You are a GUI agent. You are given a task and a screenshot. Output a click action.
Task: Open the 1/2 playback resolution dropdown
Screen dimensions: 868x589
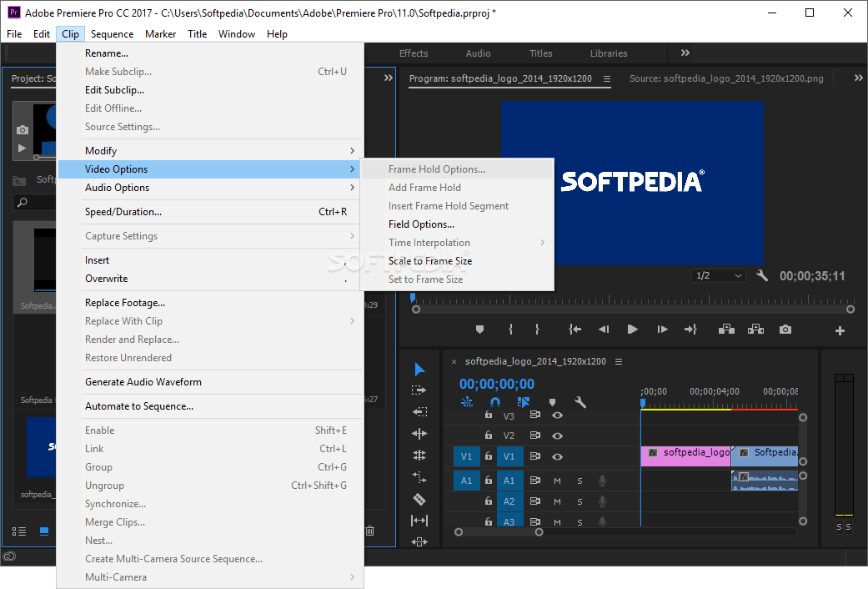click(718, 276)
